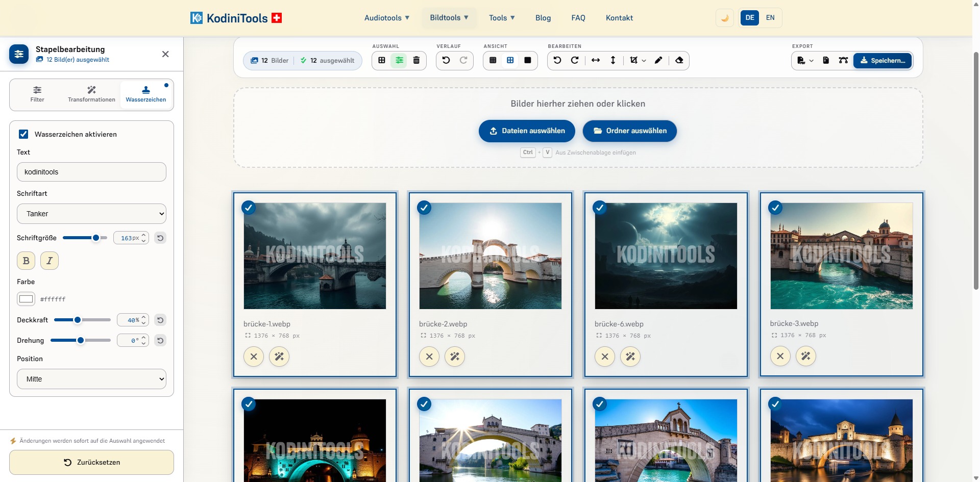Click the undo icon under Verlauf
Image resolution: width=980 pixels, height=482 pixels.
[446, 60]
